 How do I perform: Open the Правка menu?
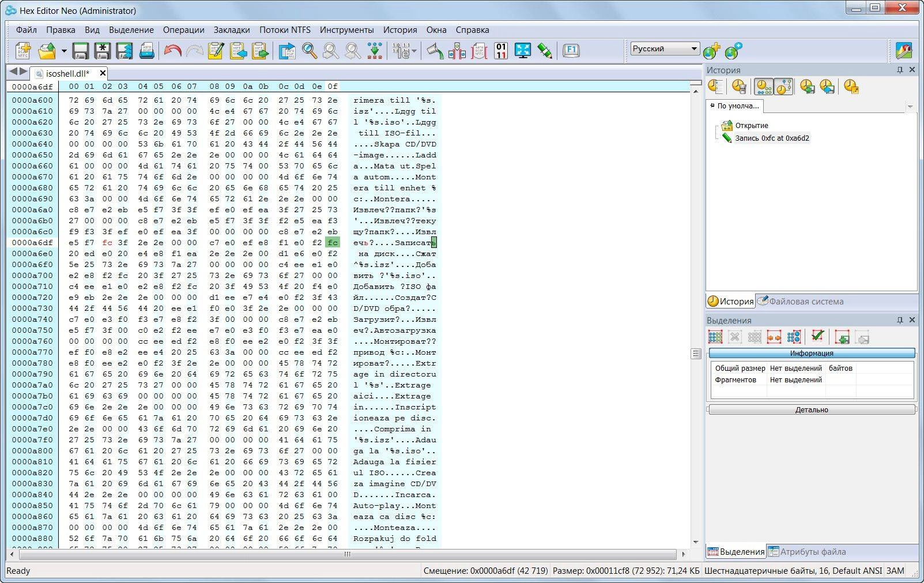coord(61,30)
